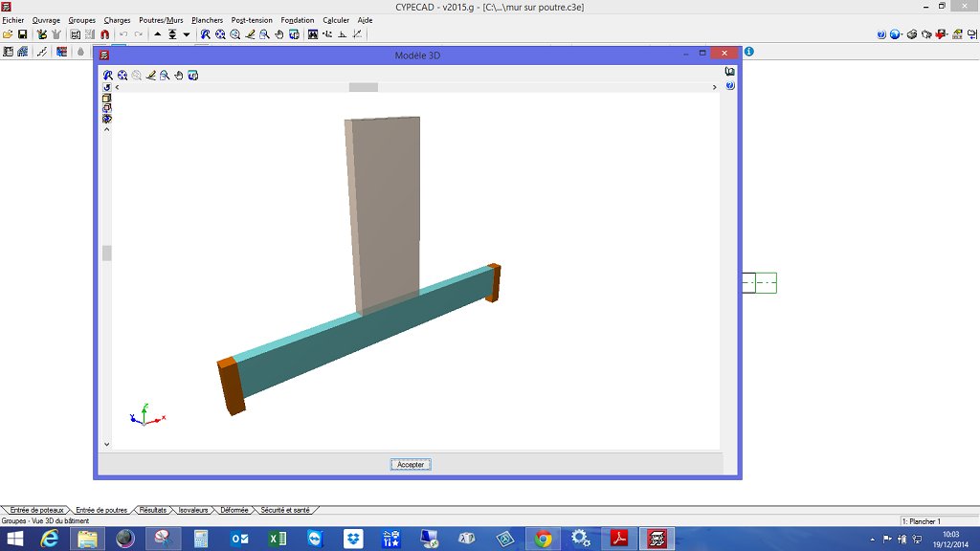Screen dimensions: 980x551
Task: Click the horizontal scrollbar thumb in 3D view
Action: [x=363, y=87]
